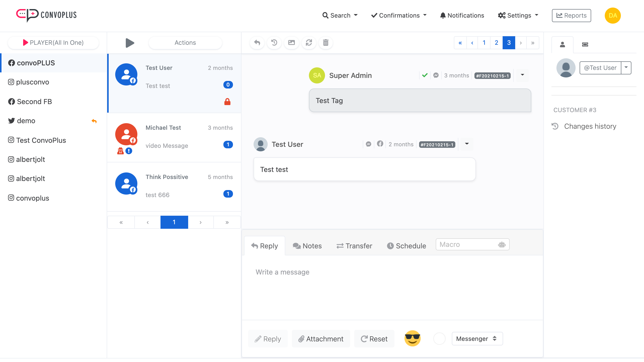This screenshot has width=644, height=362.
Task: Delete the conversation with the trash icon
Action: pyautogui.click(x=326, y=43)
